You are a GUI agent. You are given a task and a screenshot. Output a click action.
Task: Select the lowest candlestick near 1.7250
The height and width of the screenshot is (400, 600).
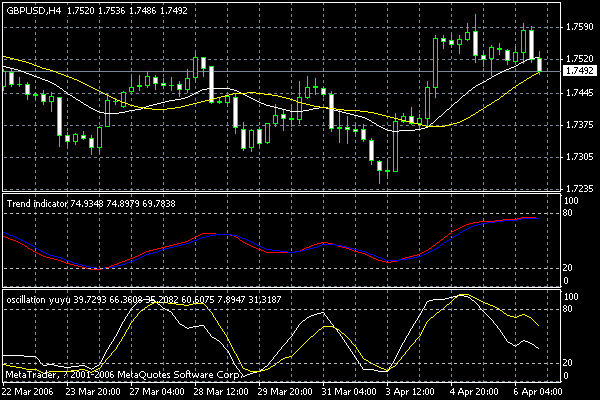[x=380, y=168]
